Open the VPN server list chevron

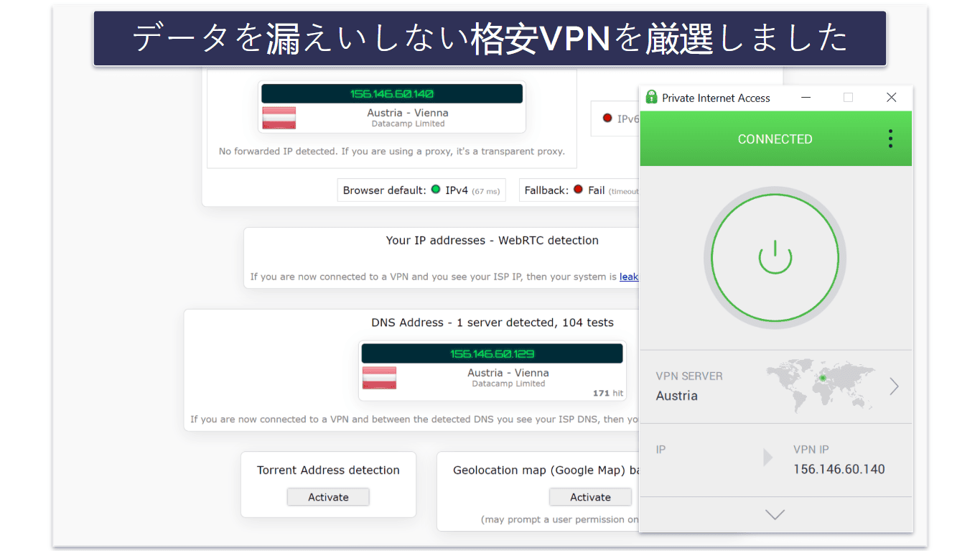point(894,386)
